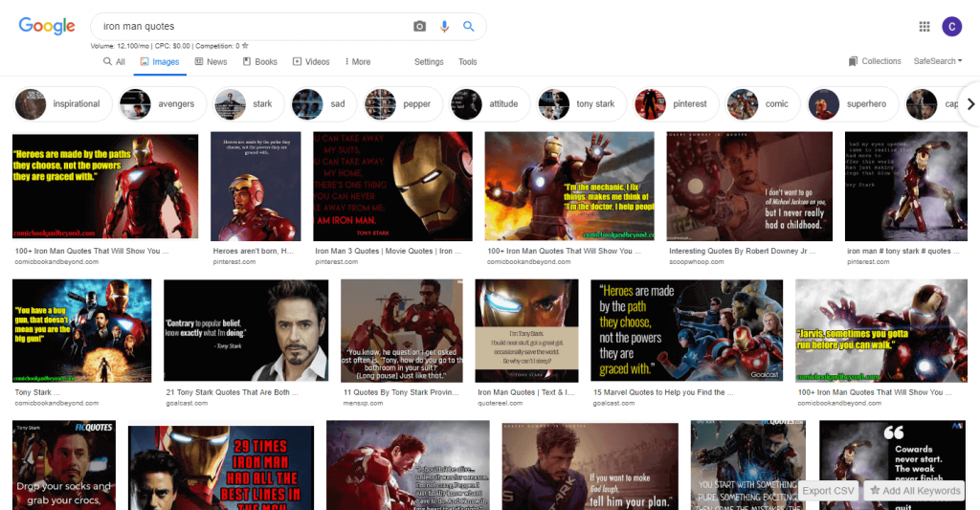Expand the More search menu
Image resolution: width=980 pixels, height=510 pixels.
click(x=358, y=62)
